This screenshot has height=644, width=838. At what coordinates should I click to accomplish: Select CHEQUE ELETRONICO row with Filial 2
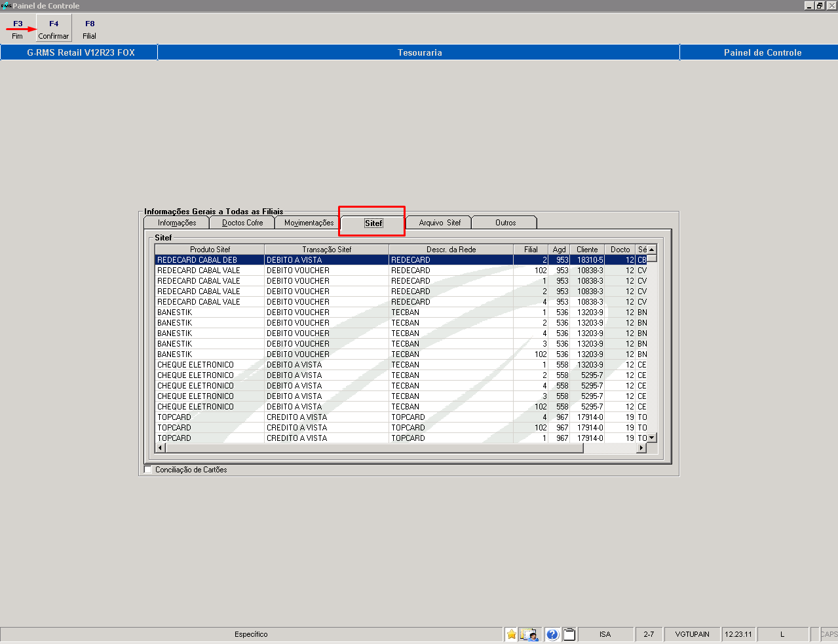[400, 375]
